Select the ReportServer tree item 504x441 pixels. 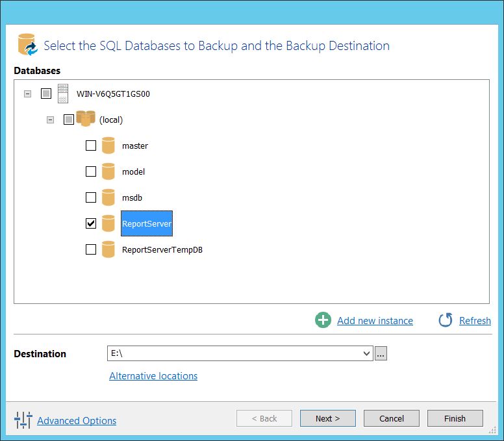(x=147, y=223)
